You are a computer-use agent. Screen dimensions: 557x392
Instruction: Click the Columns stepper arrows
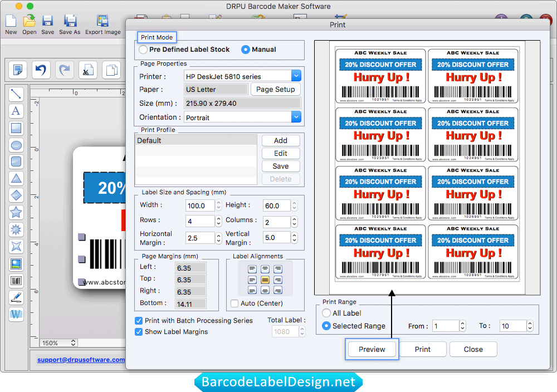[295, 222]
